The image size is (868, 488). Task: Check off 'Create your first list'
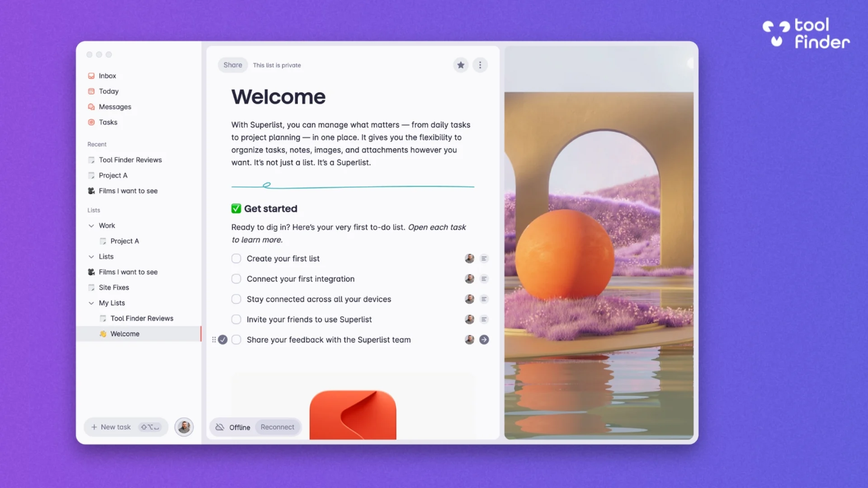point(236,258)
